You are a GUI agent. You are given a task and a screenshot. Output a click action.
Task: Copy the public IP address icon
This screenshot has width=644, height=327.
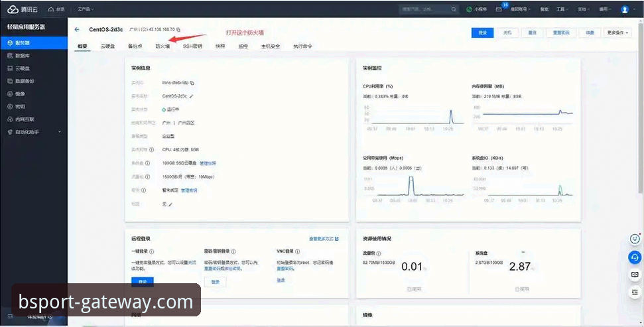coord(178,30)
